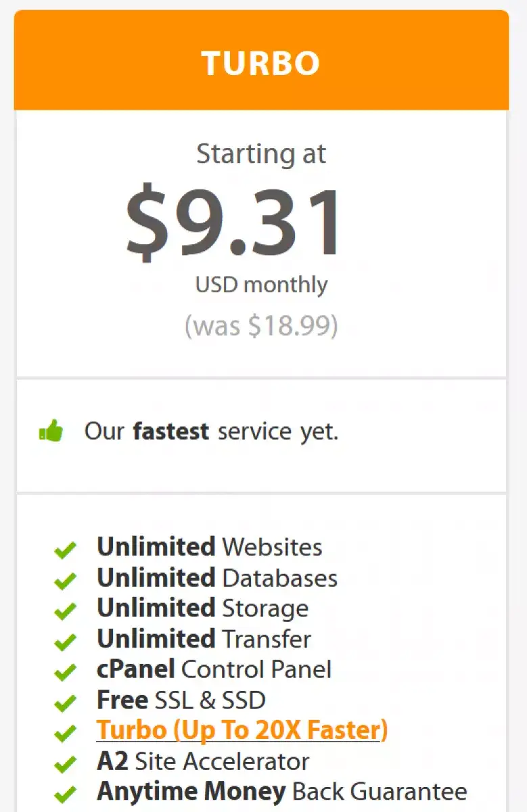This screenshot has width=527, height=812.
Task: Click the Anytime Money Back Guarantee text
Action: coord(282,791)
